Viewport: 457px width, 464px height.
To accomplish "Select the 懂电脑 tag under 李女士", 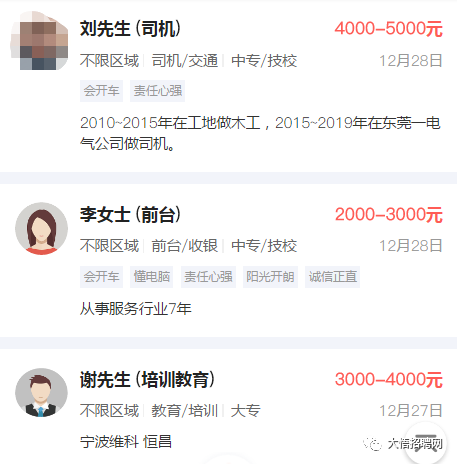I will (x=152, y=277).
